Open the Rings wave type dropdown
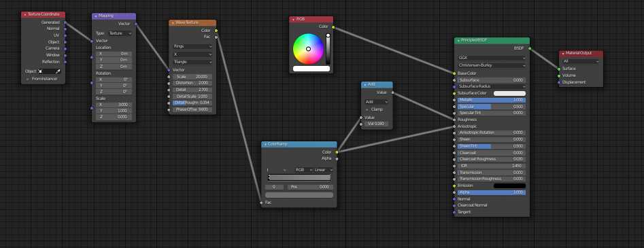 192,46
